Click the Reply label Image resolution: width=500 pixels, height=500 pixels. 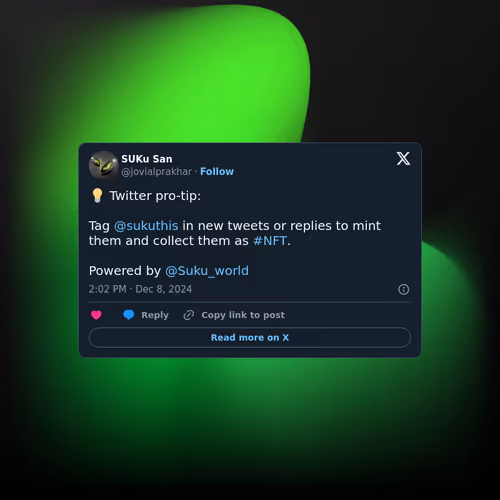click(x=155, y=315)
